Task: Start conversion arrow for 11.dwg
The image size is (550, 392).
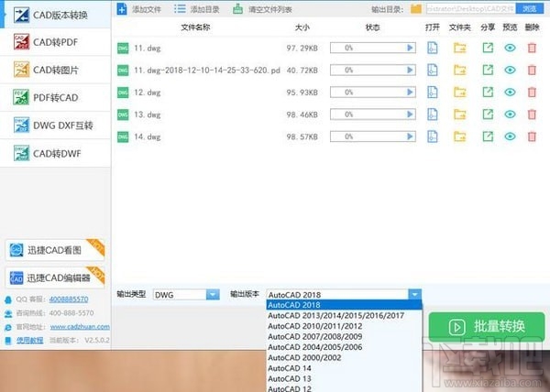Action: click(410, 48)
